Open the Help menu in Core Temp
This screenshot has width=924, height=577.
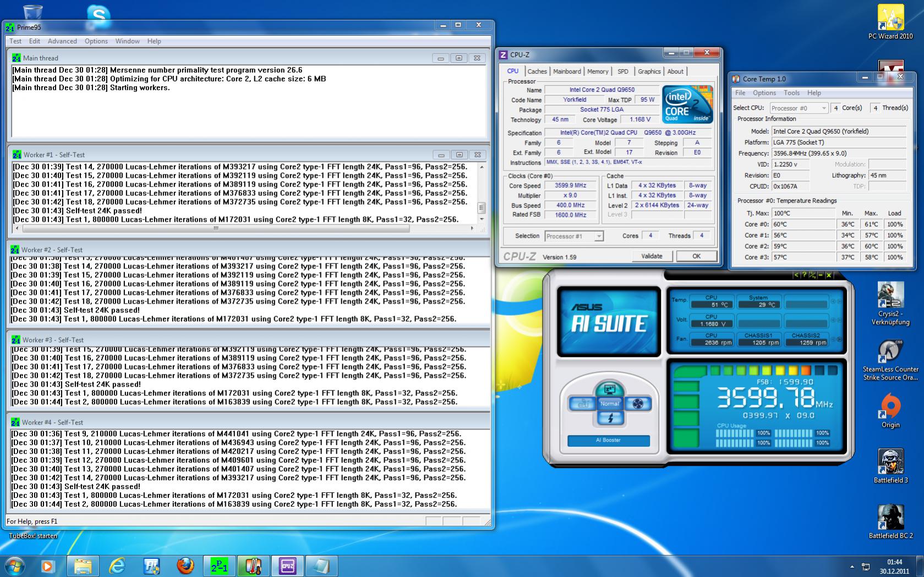(814, 93)
